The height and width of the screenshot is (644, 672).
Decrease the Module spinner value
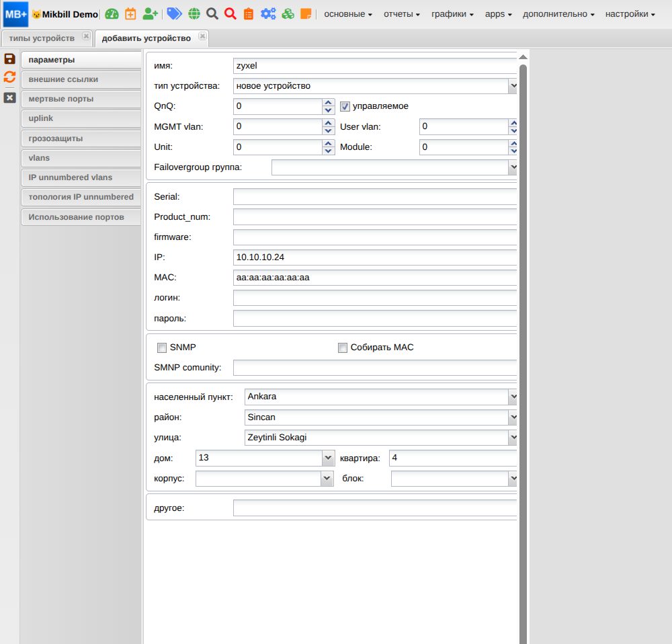[x=513, y=151]
